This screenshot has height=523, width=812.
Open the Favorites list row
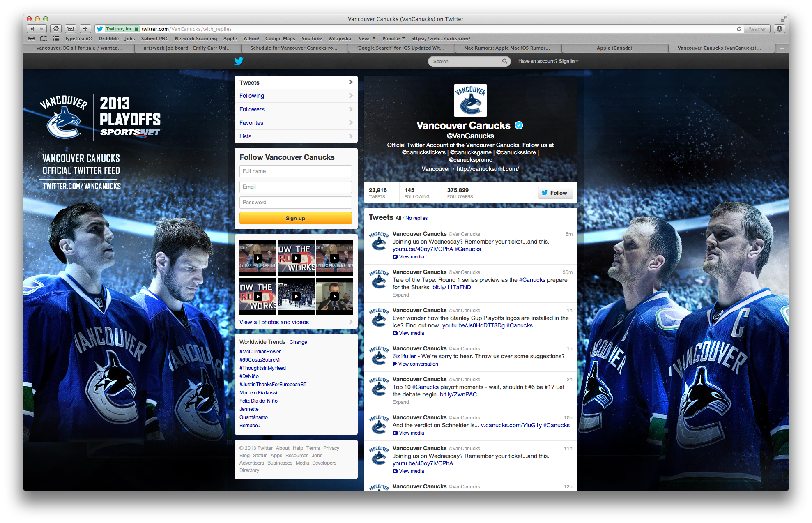tap(296, 123)
